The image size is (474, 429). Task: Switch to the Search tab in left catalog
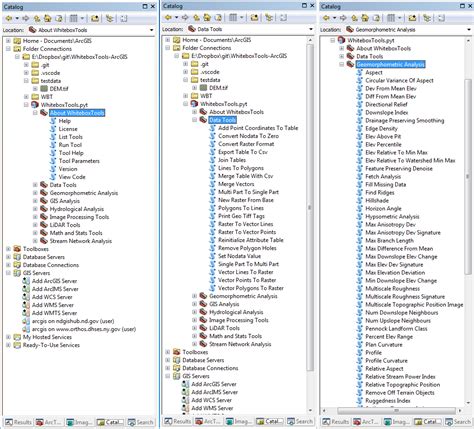coord(140,422)
